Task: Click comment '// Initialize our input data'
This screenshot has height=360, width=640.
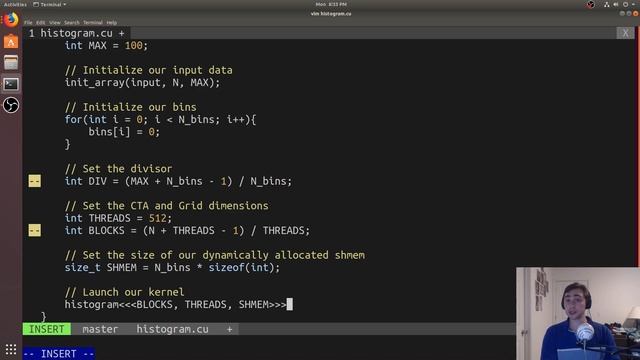Action: (x=149, y=70)
